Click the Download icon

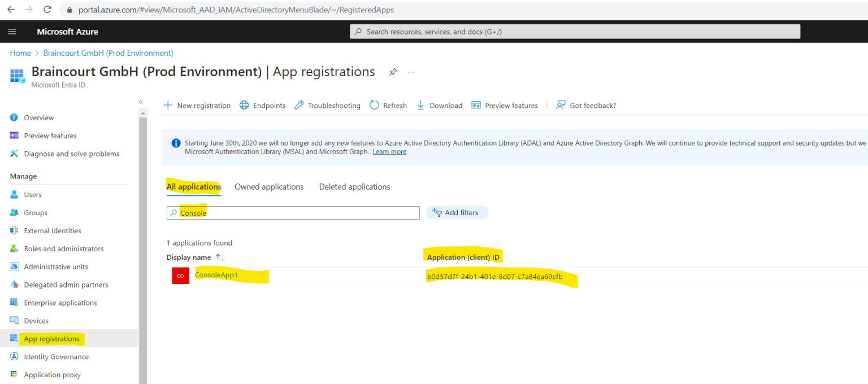440,105
